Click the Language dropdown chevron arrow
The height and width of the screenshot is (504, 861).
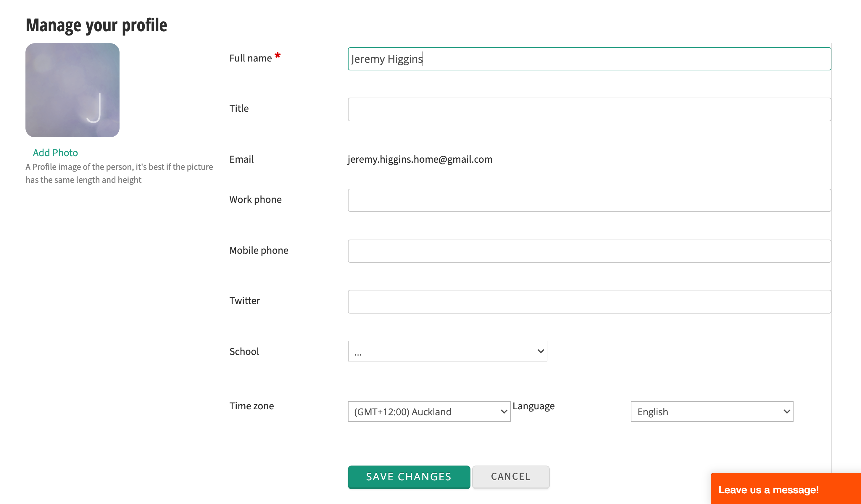786,411
